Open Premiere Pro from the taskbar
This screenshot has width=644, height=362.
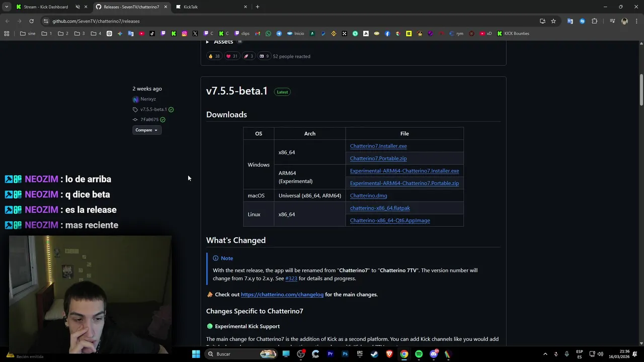tap(330, 354)
